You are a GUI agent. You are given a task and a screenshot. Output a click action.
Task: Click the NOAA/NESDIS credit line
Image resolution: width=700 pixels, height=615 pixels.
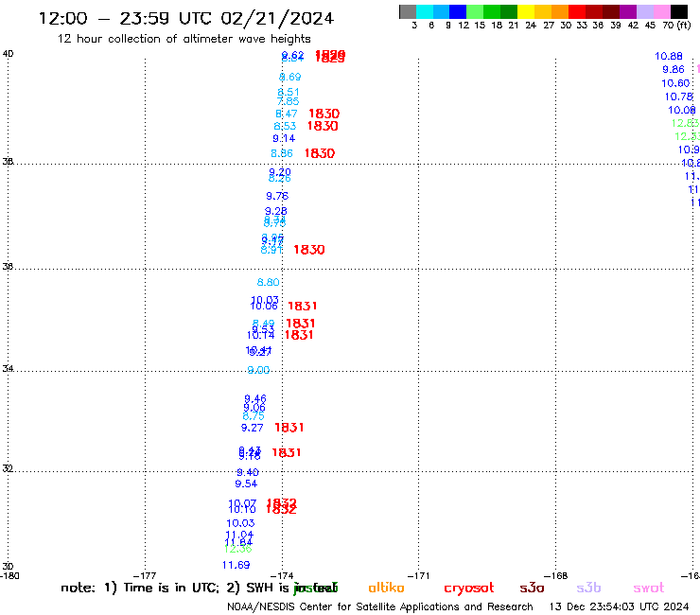point(380,607)
